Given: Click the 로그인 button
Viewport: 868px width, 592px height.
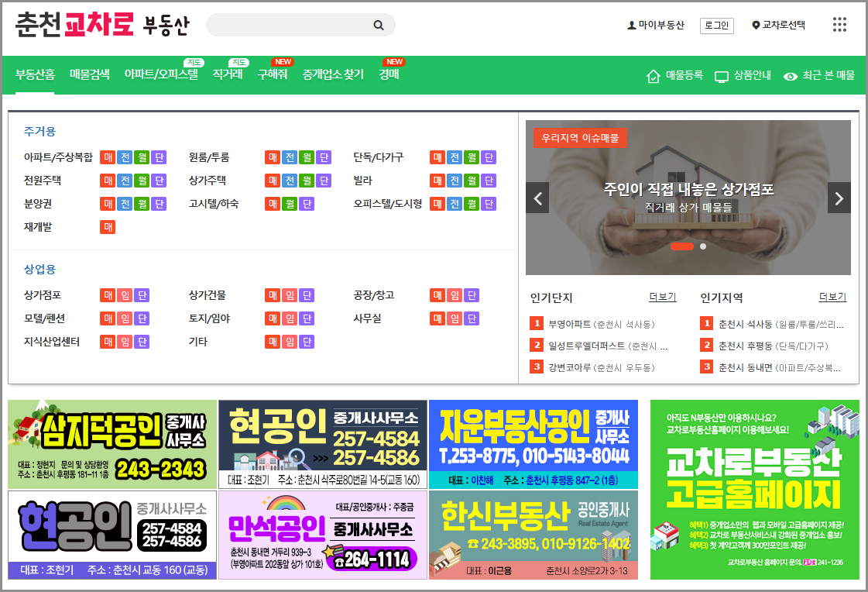Looking at the screenshot, I should pos(716,25).
